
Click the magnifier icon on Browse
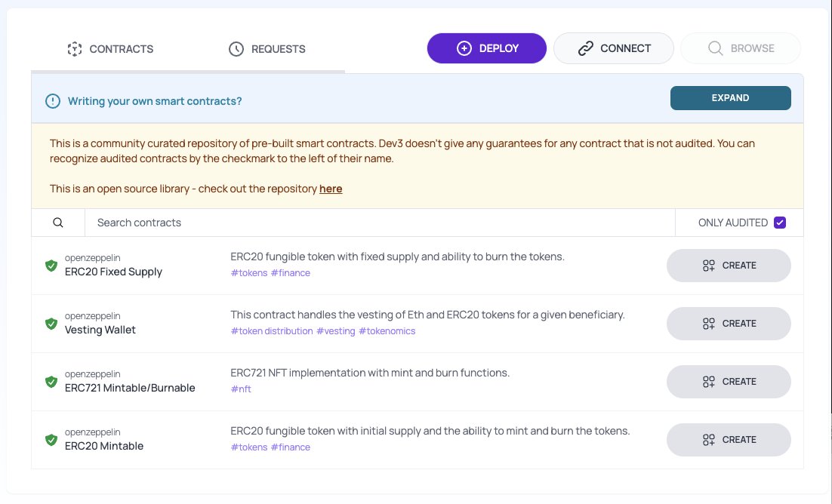coord(715,48)
